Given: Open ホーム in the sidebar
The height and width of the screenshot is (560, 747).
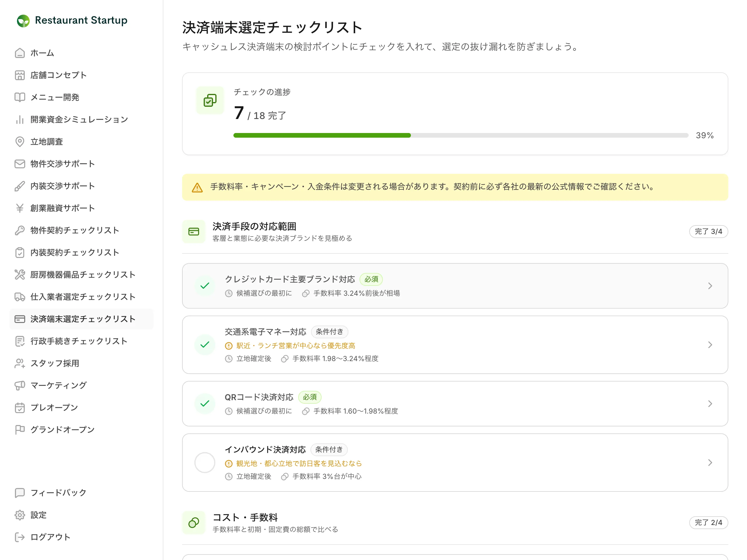Looking at the screenshot, I should (81, 53).
